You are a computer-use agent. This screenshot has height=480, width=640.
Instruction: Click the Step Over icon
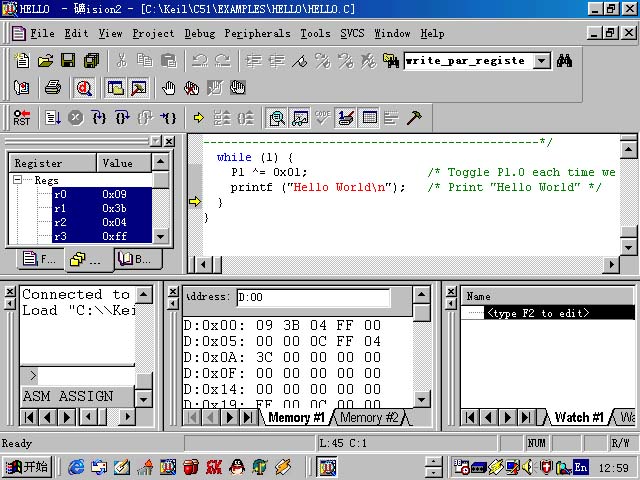pos(122,118)
